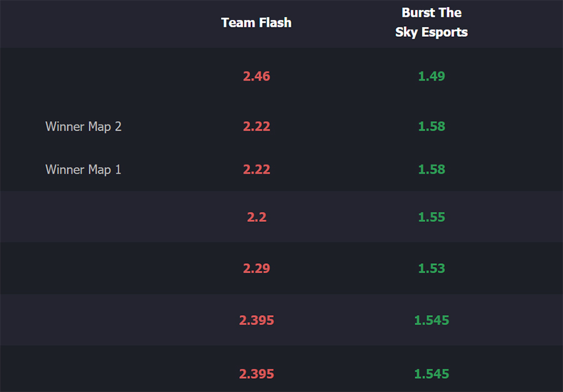Image resolution: width=563 pixels, height=392 pixels.
Task: Pick Burst The Sky odds of 1.49
Action: [432, 76]
